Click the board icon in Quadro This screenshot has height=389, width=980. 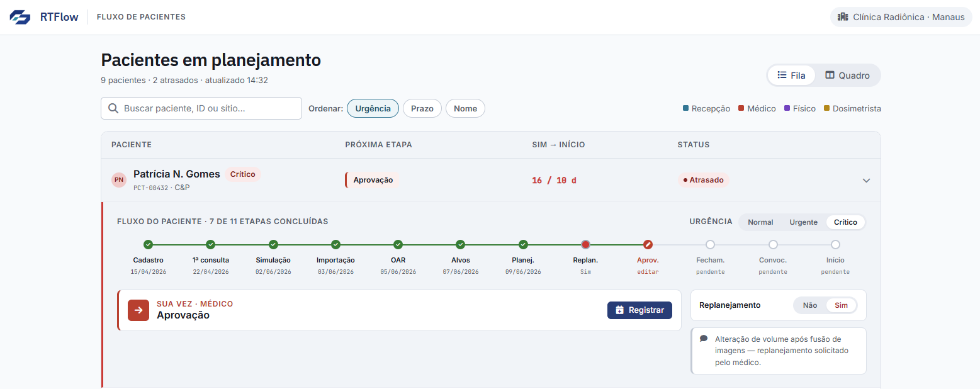830,75
